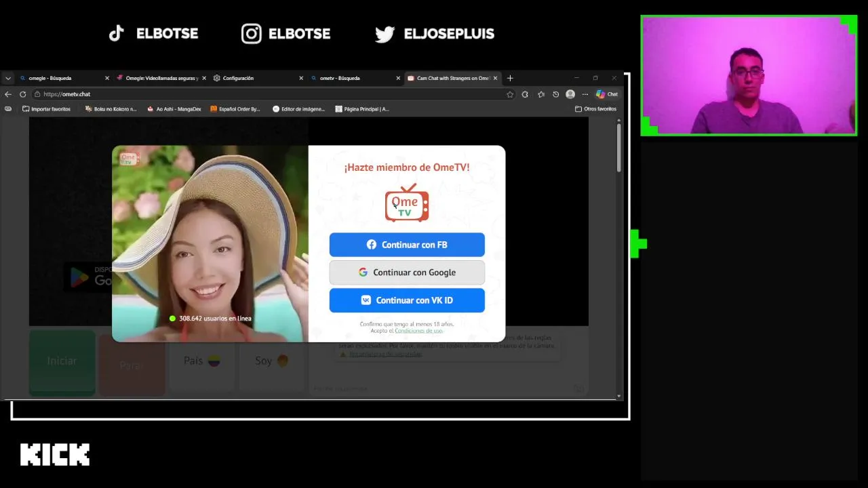Click the Twitter bird icon in the overlay

point(385,34)
